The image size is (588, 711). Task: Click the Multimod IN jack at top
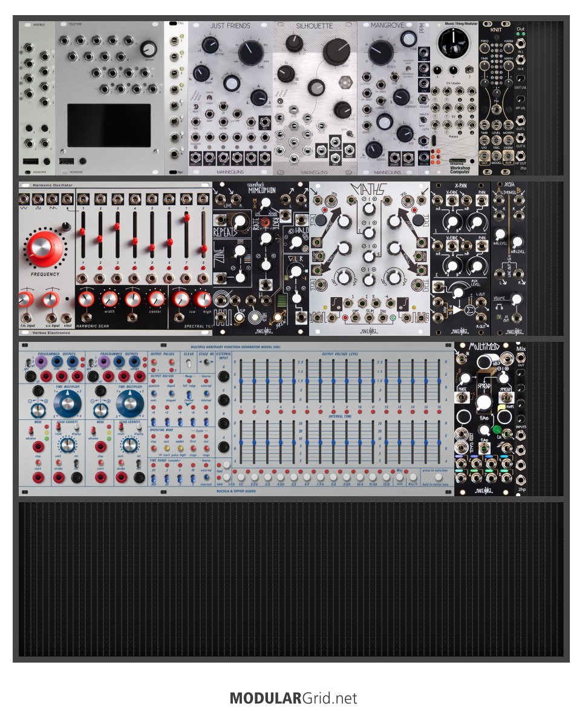[462, 359]
